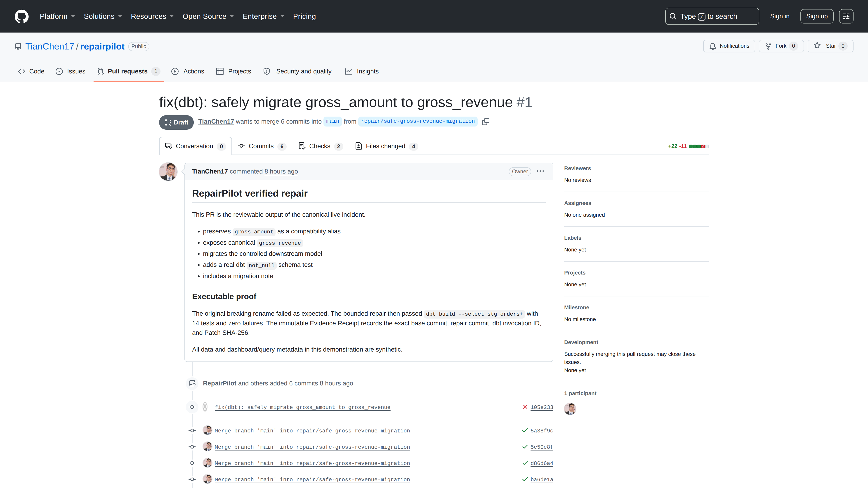Click the diffstat color blocks
This screenshot has width=868, height=488.
(698, 146)
